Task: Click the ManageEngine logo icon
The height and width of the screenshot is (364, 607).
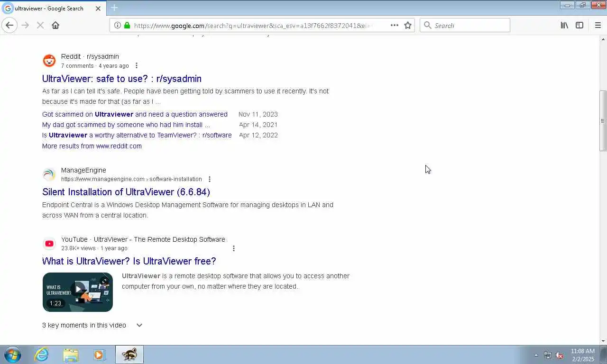Action: pyautogui.click(x=49, y=174)
